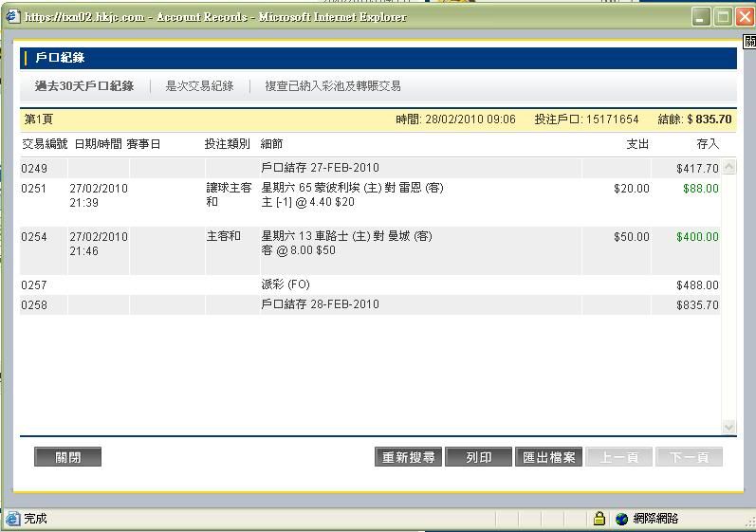Image resolution: width=756 pixels, height=532 pixels.
Task: Go to previous page with 上一頁
Action: pos(619,457)
